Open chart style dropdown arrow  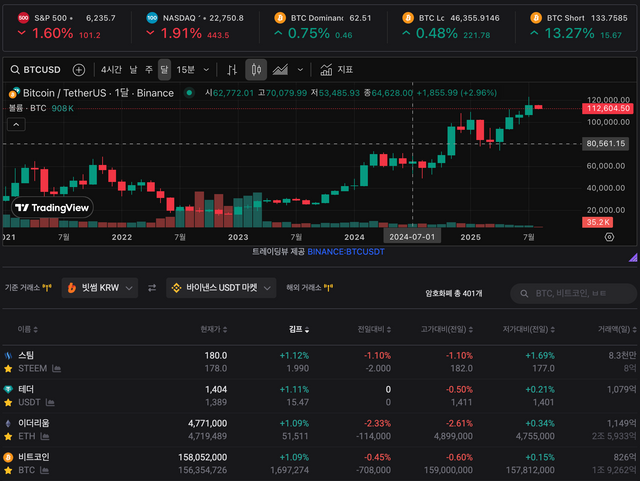point(300,70)
